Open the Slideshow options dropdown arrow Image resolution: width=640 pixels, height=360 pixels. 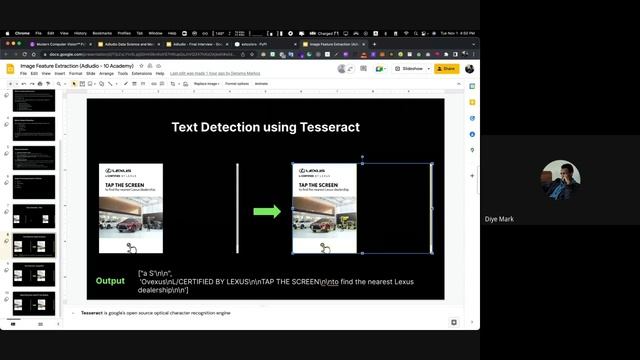(429, 69)
